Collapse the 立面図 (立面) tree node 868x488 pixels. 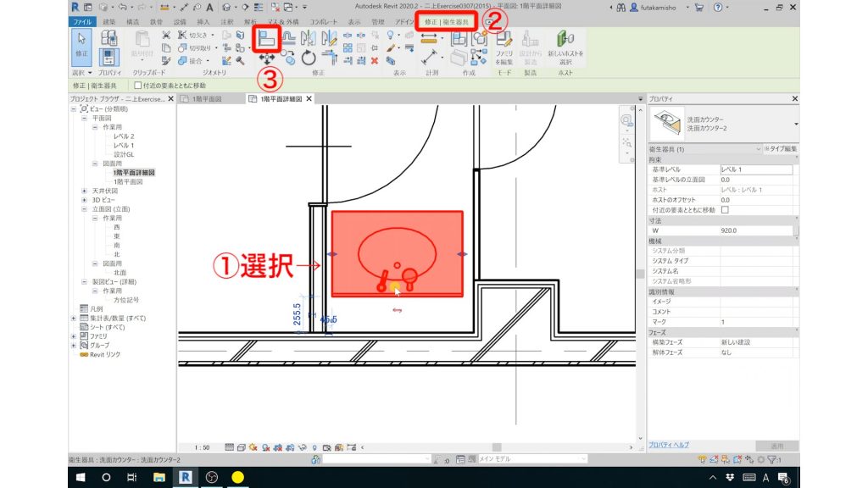[x=85, y=208]
